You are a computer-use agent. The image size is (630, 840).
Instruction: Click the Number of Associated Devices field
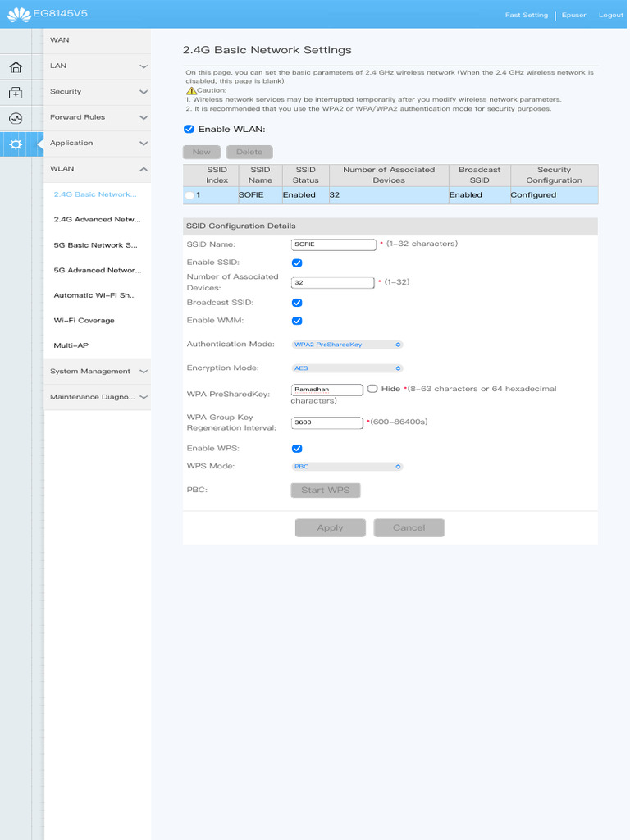(x=333, y=282)
